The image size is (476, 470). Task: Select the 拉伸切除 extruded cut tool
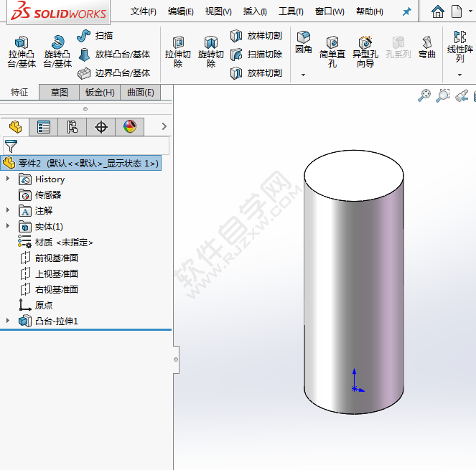tap(178, 52)
